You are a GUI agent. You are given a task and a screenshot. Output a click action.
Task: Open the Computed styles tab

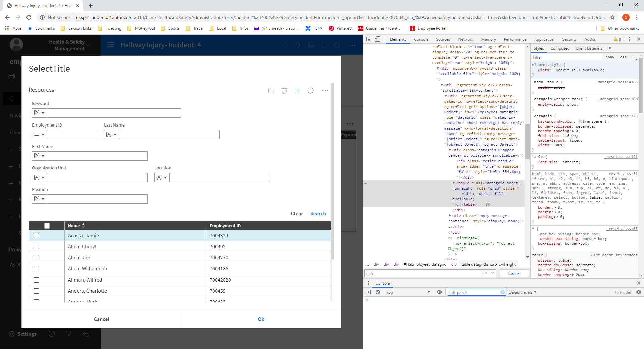[560, 48]
